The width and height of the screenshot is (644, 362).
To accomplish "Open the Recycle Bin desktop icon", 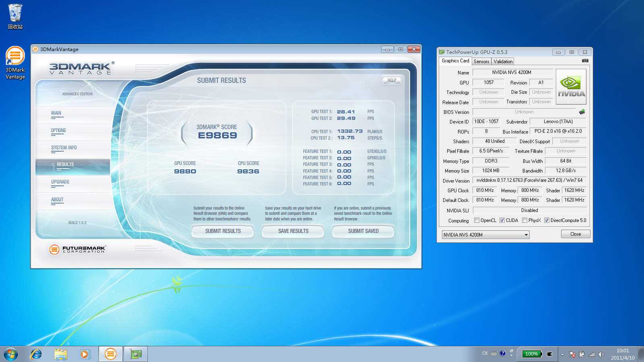I will pyautogui.click(x=15, y=17).
